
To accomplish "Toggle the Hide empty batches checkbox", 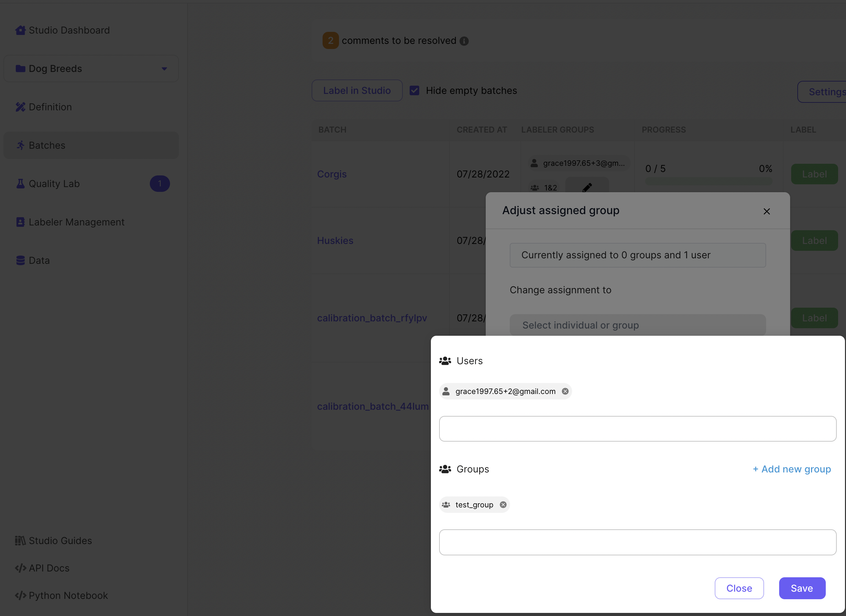I will (414, 90).
